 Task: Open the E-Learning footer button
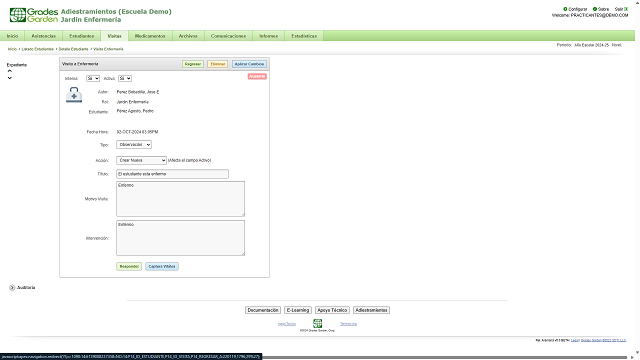[x=298, y=310]
